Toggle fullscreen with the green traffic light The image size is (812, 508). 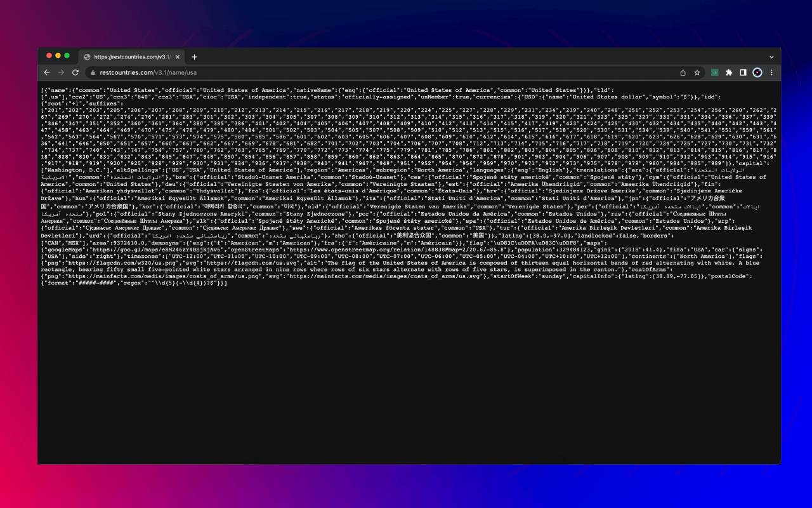point(67,55)
